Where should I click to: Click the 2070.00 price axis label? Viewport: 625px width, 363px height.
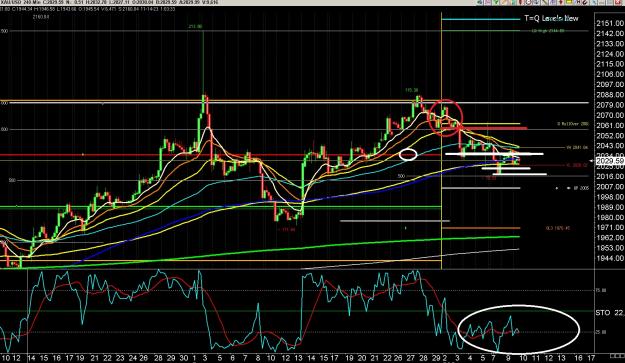pos(610,116)
